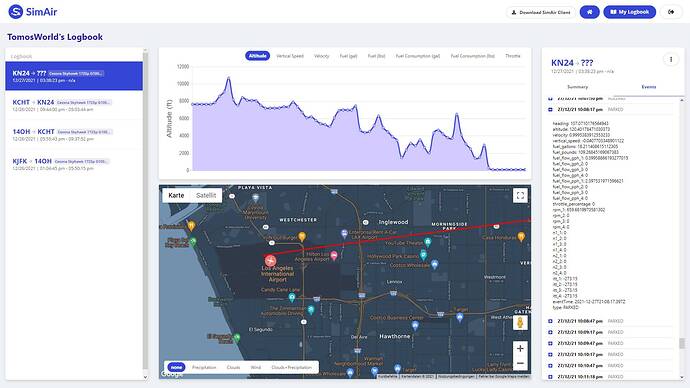Click the Google logo on the map
This screenshot has height=388, width=690.
[171, 374]
